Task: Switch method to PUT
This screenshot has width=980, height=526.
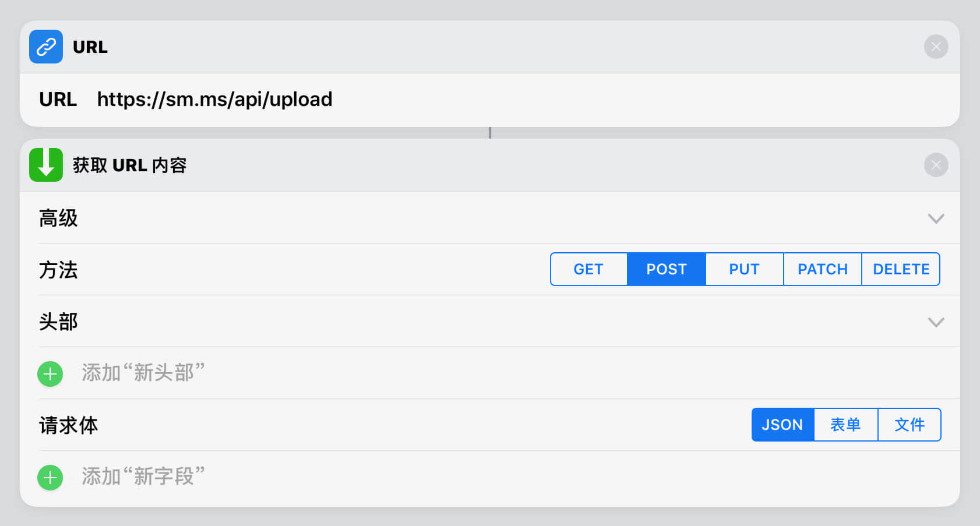Action: pyautogui.click(x=744, y=269)
